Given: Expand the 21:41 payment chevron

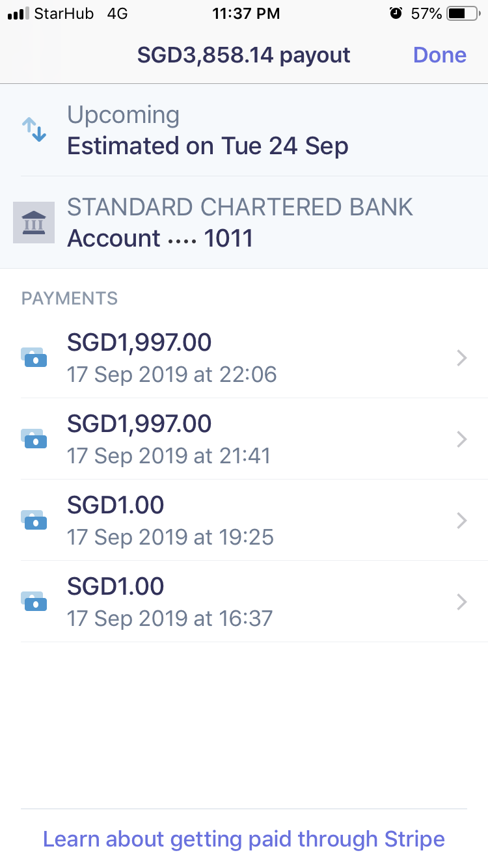Looking at the screenshot, I should click(461, 439).
